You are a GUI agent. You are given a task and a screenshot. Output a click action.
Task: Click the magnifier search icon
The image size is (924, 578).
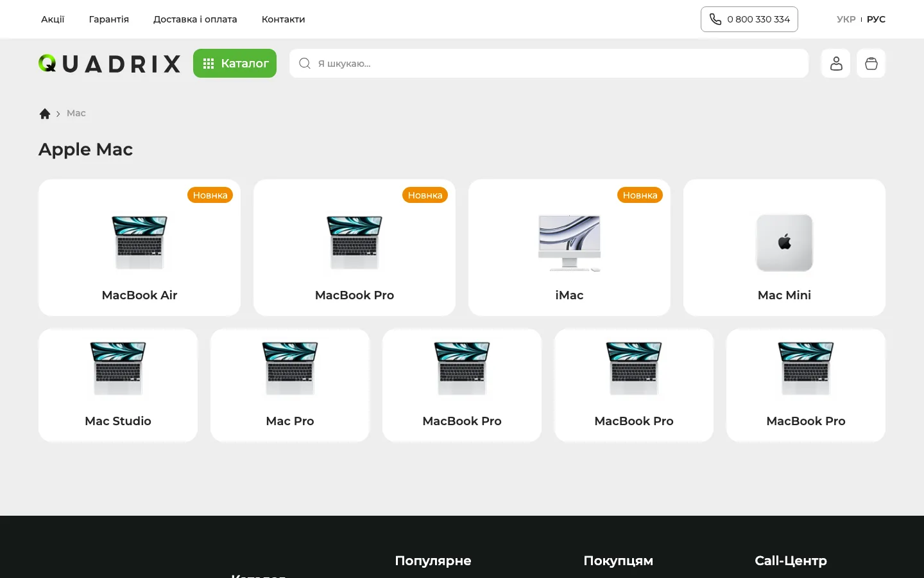305,64
